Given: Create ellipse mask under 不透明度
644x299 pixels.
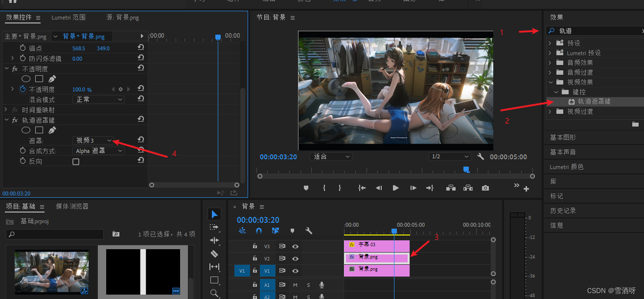Looking at the screenshot, I should (26, 79).
